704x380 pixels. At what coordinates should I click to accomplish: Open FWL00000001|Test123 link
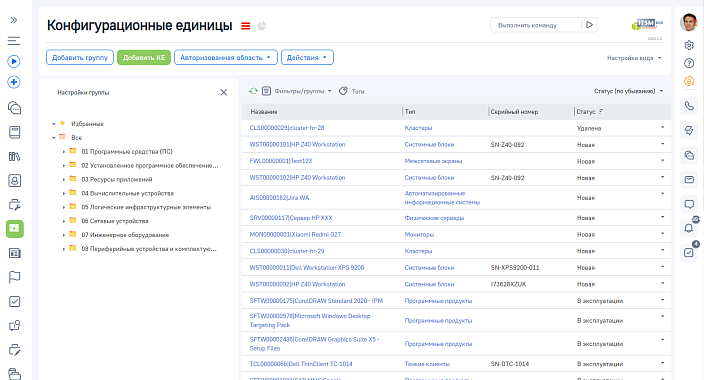[x=281, y=161]
